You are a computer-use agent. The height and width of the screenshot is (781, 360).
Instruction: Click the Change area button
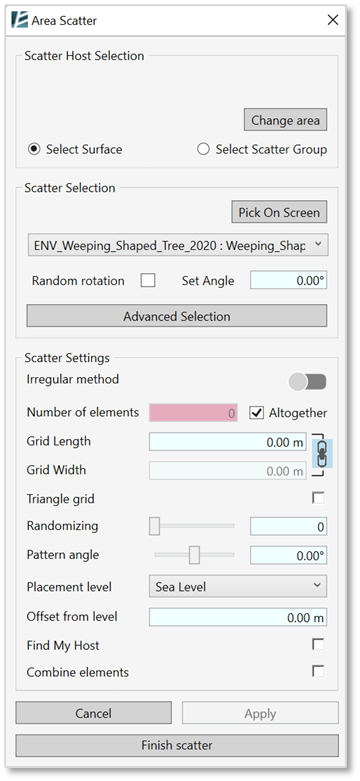click(x=285, y=120)
